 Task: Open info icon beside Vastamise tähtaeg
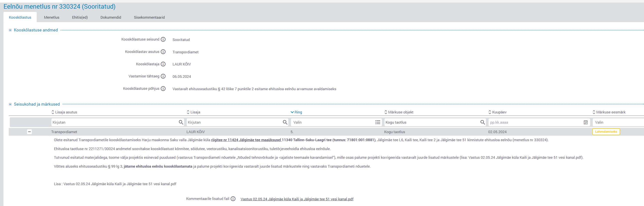pyautogui.click(x=163, y=76)
